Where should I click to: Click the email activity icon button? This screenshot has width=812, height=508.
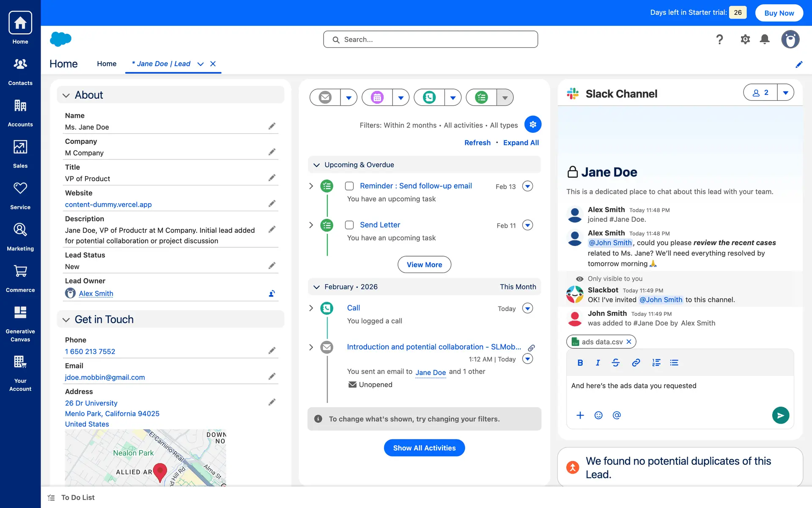pos(325,97)
